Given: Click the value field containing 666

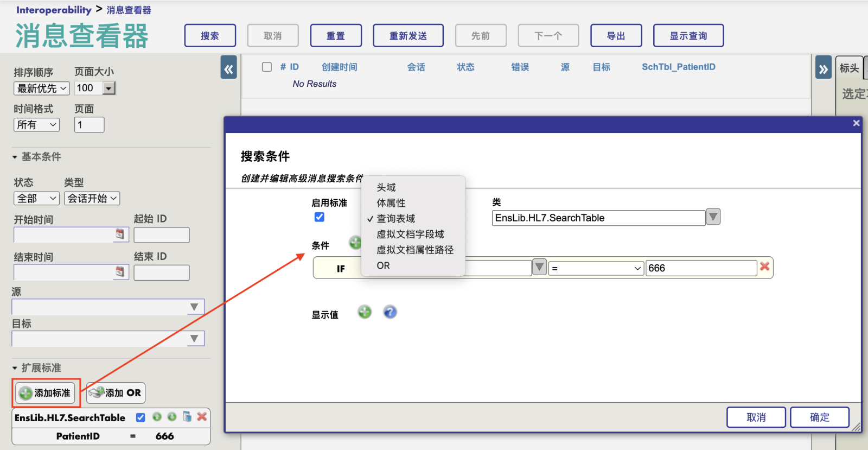Looking at the screenshot, I should tap(700, 268).
